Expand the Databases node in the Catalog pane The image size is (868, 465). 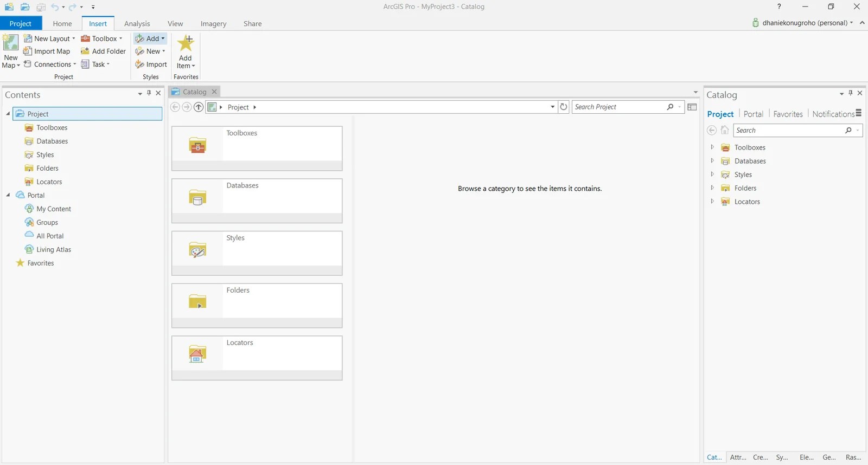(712, 160)
